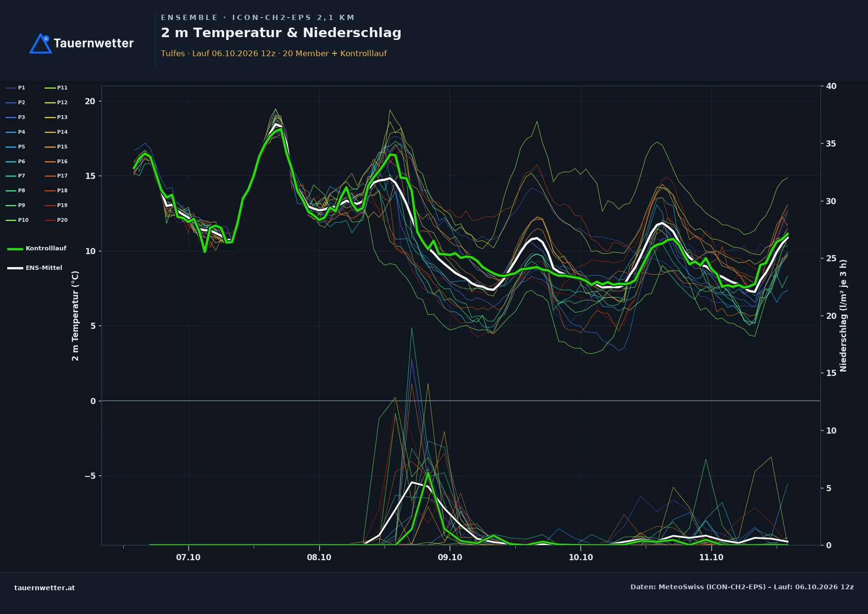Click the Tulfes run info subtitle
Screen dimensions: 868x614
point(274,53)
